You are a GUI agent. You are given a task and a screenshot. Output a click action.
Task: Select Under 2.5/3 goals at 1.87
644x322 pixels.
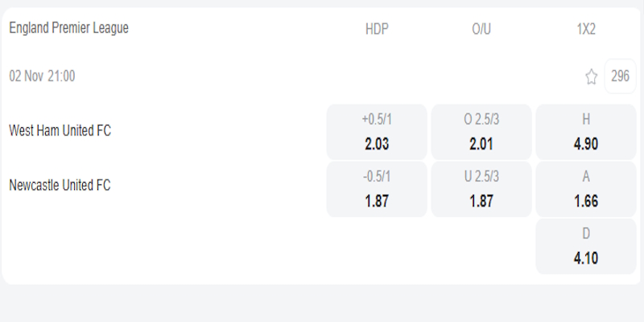pyautogui.click(x=481, y=189)
